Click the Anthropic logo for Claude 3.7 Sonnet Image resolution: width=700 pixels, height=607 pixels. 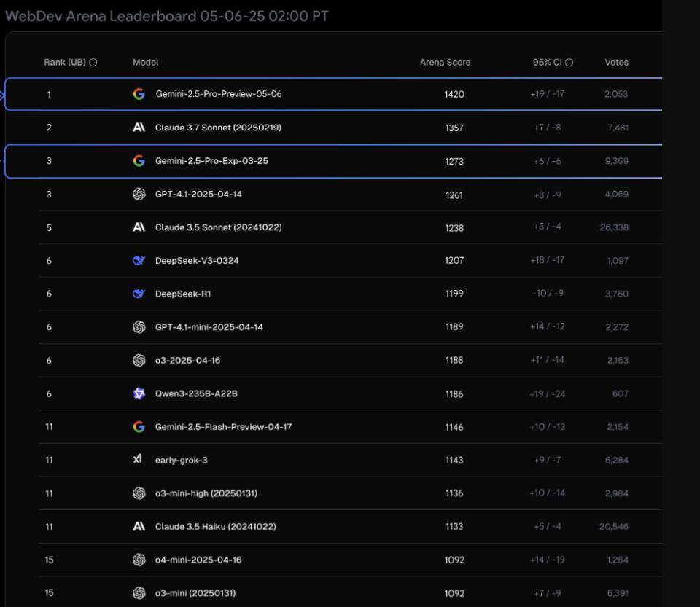click(x=139, y=128)
